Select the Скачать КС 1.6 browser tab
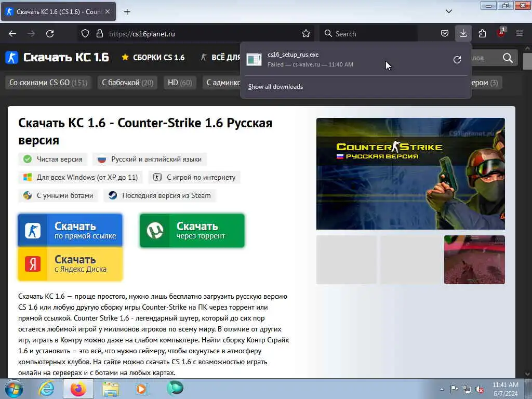 pos(58,11)
